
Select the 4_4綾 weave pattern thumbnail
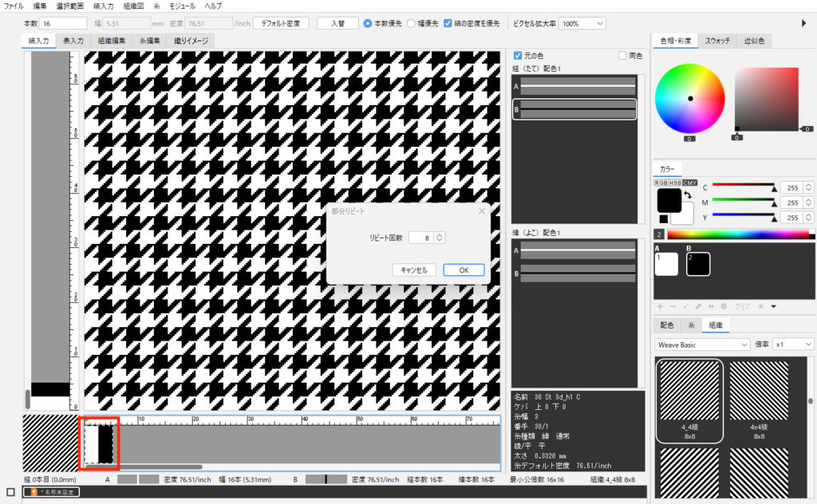point(690,391)
